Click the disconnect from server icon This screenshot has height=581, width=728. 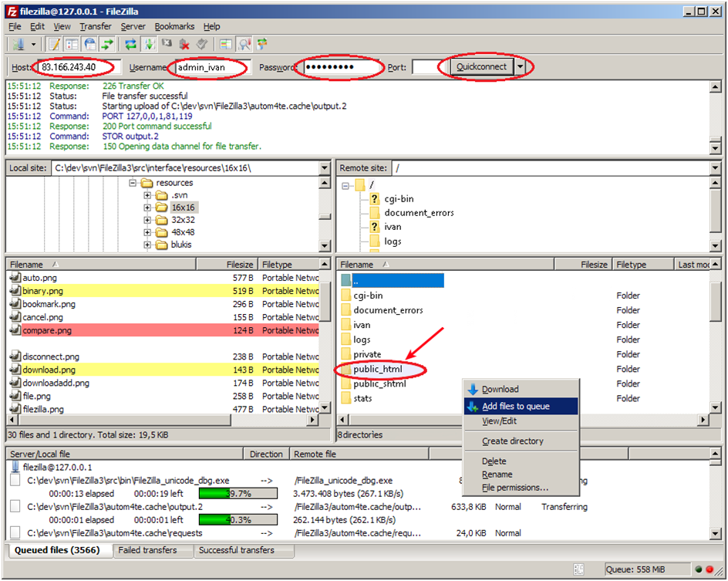click(x=185, y=45)
